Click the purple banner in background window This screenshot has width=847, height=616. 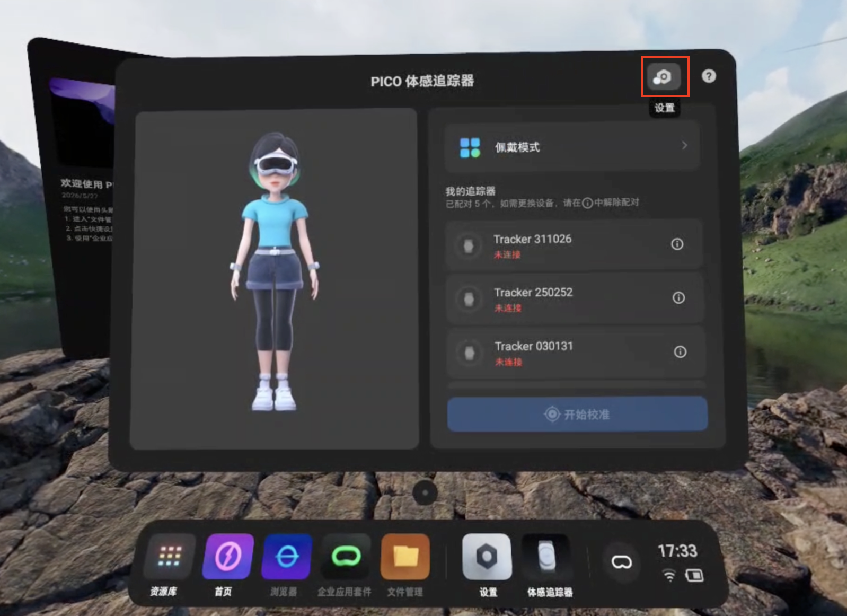tap(82, 101)
